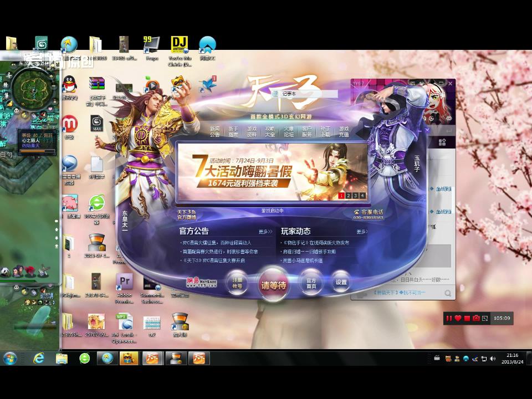Open the Ani Lorak MP3 file
Image resolution: width=532 pixels, height=399 pixels.
(124, 328)
